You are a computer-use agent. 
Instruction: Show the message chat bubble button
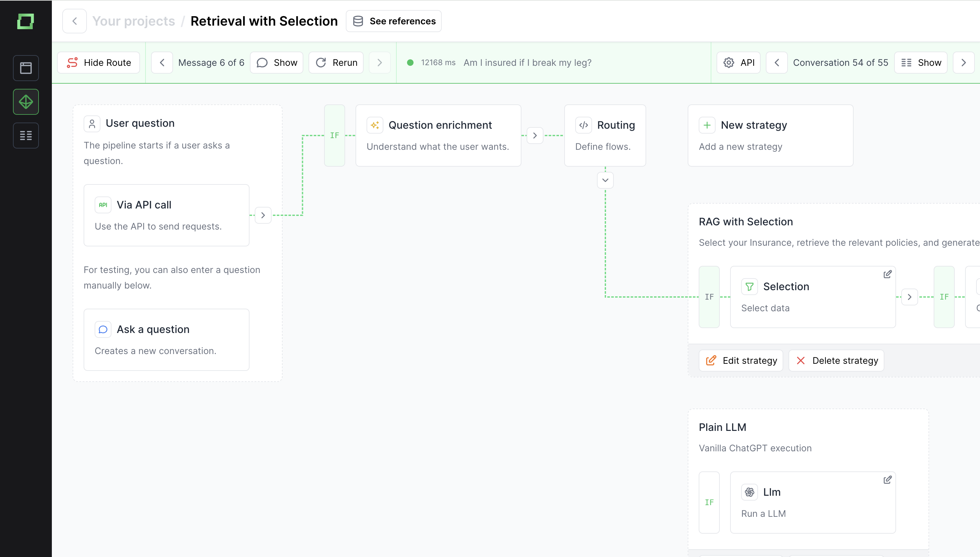pyautogui.click(x=276, y=62)
